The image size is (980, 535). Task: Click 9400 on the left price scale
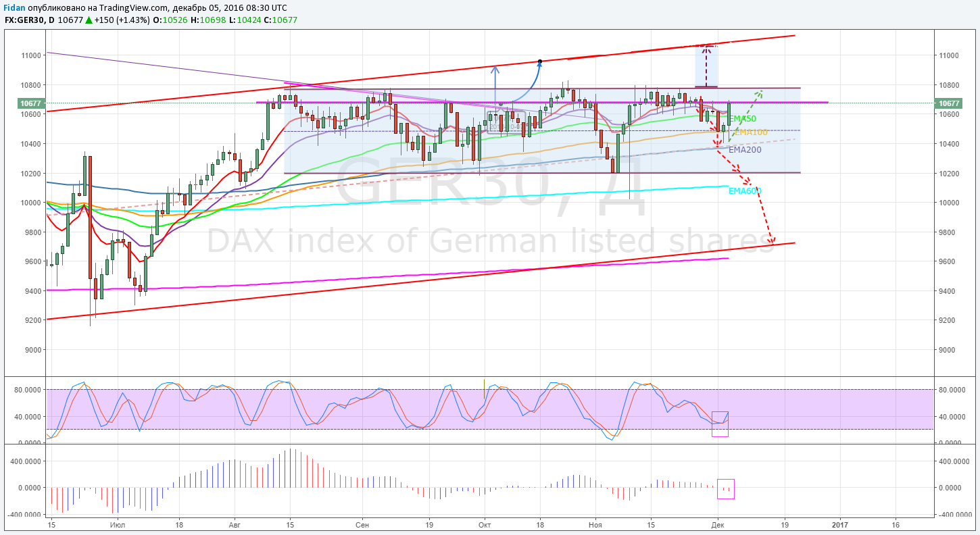point(34,291)
